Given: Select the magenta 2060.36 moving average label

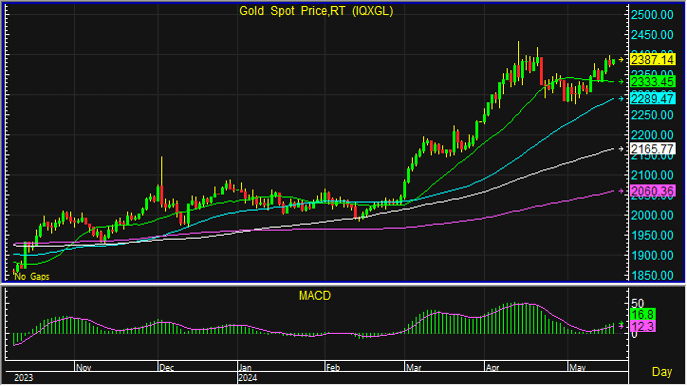Looking at the screenshot, I should click(x=653, y=191).
